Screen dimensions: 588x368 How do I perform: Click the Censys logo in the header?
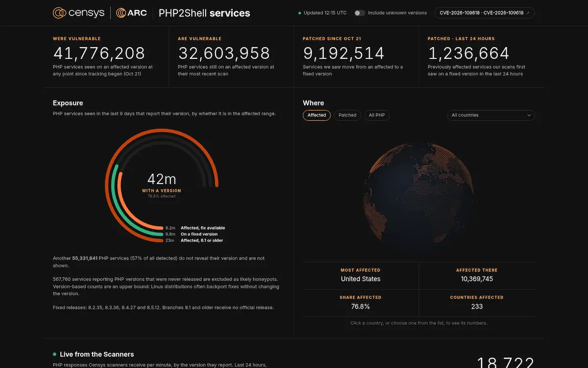tap(78, 13)
